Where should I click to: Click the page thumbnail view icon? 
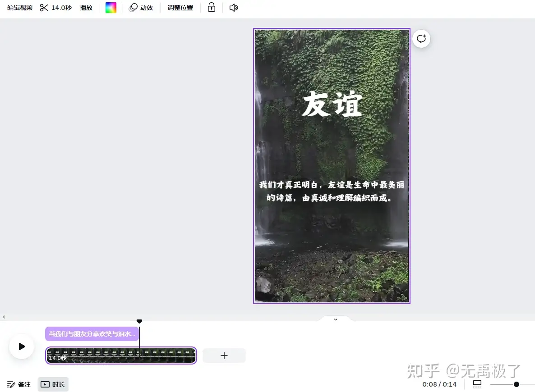coord(477,384)
